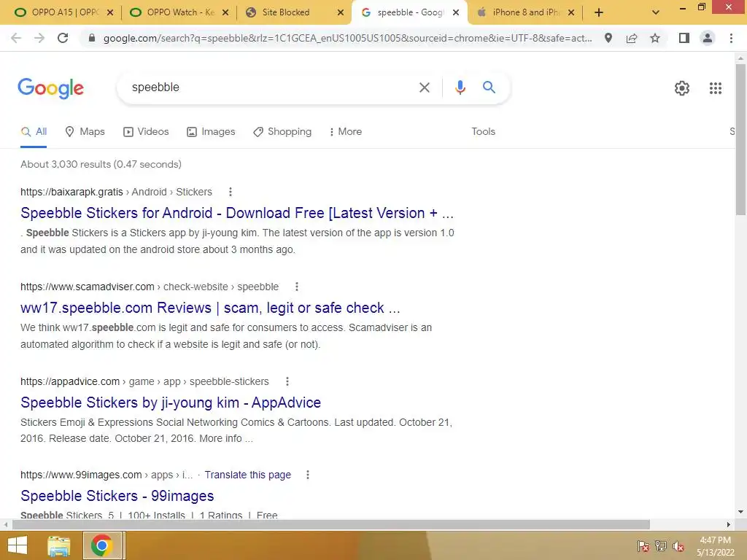747x560 pixels.
Task: Start voice search with the microphone
Action: pyautogui.click(x=460, y=87)
